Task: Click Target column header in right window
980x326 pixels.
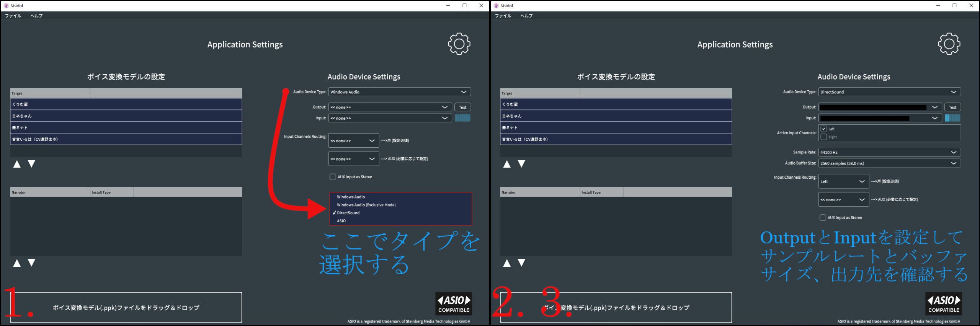Action: coord(540,93)
